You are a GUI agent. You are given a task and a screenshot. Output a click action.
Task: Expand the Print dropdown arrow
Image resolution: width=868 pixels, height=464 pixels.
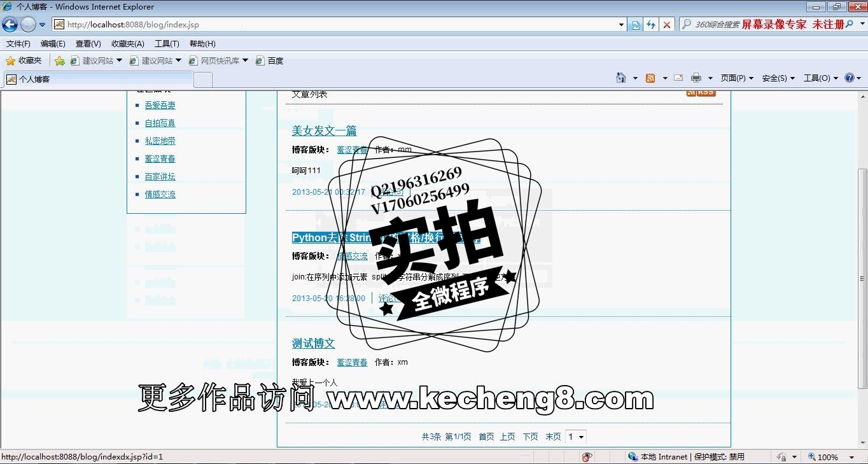tap(710, 78)
